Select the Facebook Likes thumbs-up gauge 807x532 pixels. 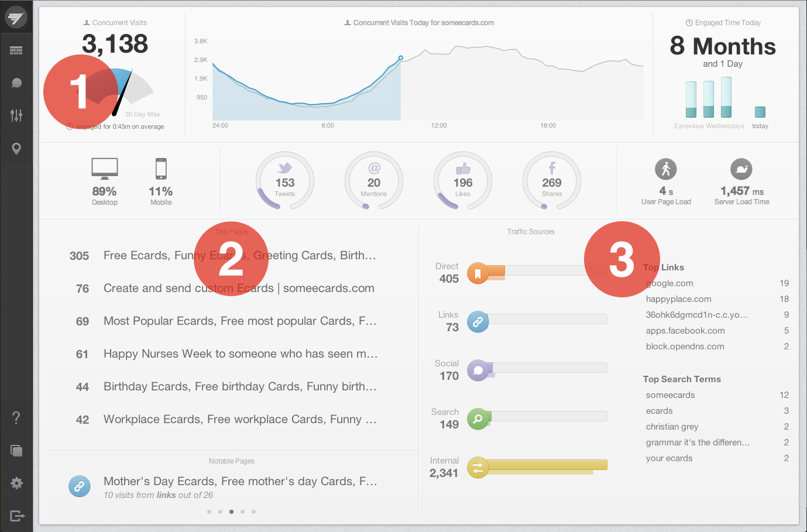tap(463, 181)
